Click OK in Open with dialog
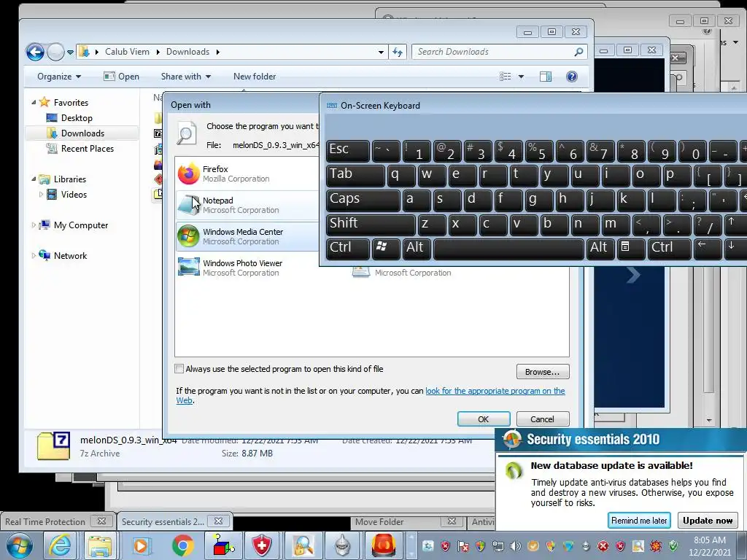747x560 pixels. [x=484, y=419]
